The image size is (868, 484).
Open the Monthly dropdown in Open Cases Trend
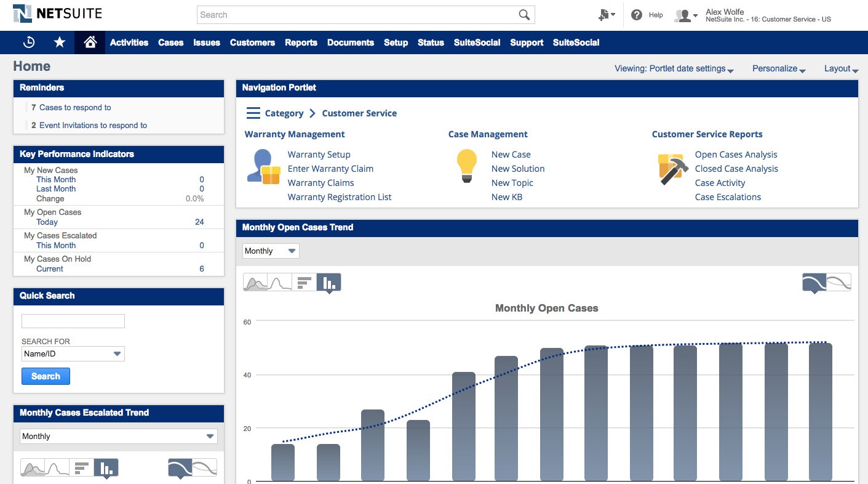point(270,251)
